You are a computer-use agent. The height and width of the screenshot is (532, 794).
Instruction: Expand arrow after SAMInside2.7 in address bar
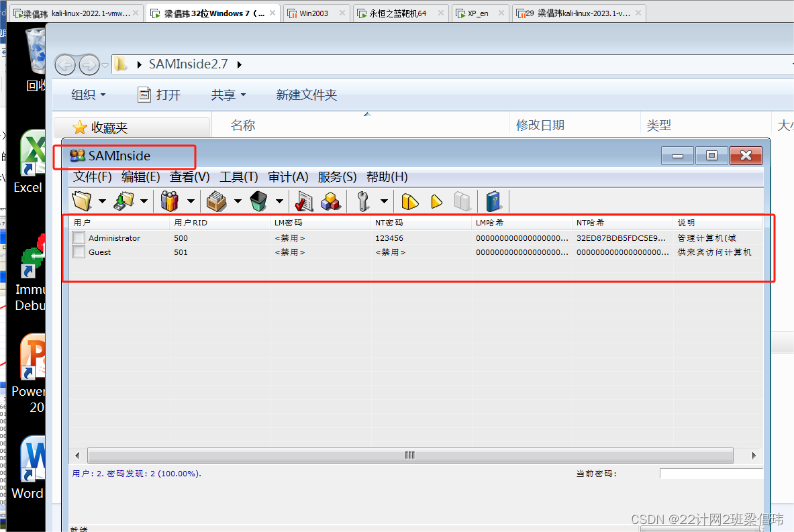click(240, 65)
